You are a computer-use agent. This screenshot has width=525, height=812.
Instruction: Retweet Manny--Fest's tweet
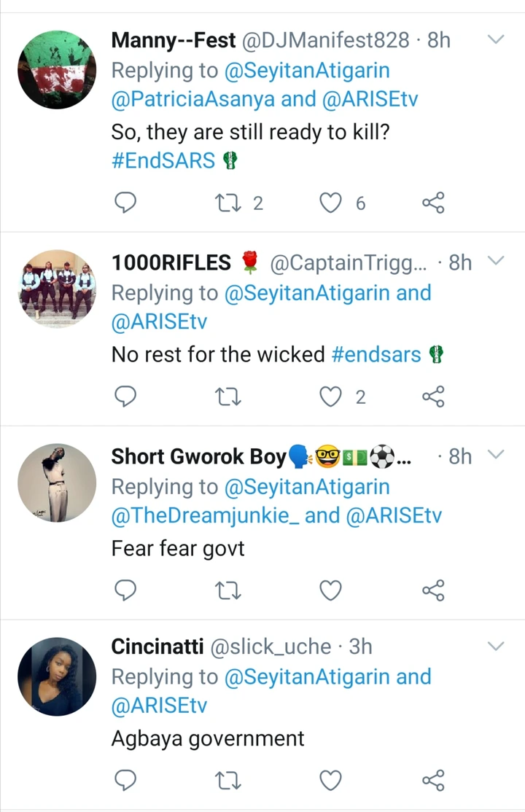point(228,203)
